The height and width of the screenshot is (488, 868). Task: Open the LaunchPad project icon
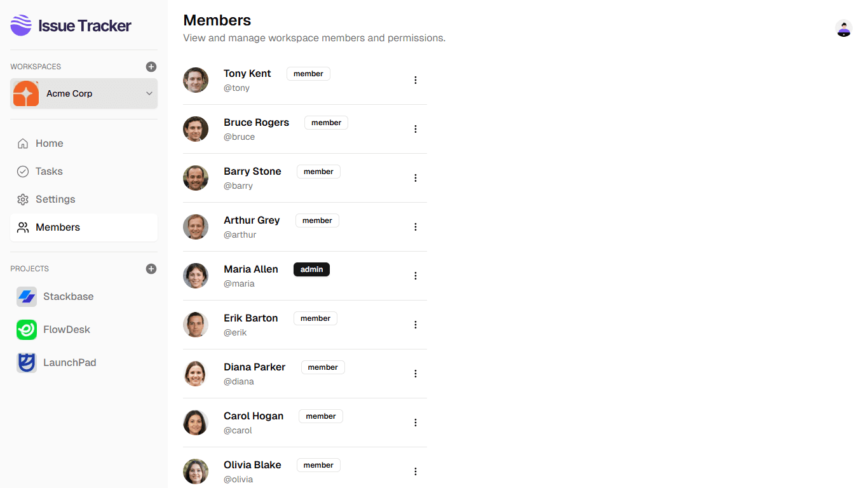(26, 362)
